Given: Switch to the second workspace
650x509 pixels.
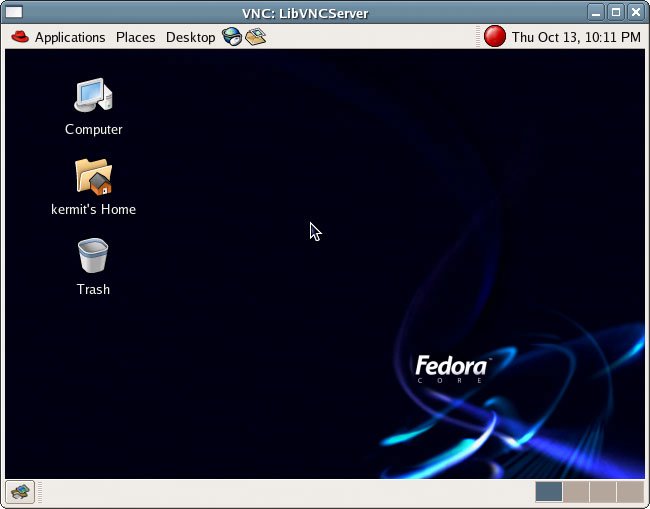Looking at the screenshot, I should click(x=576, y=491).
